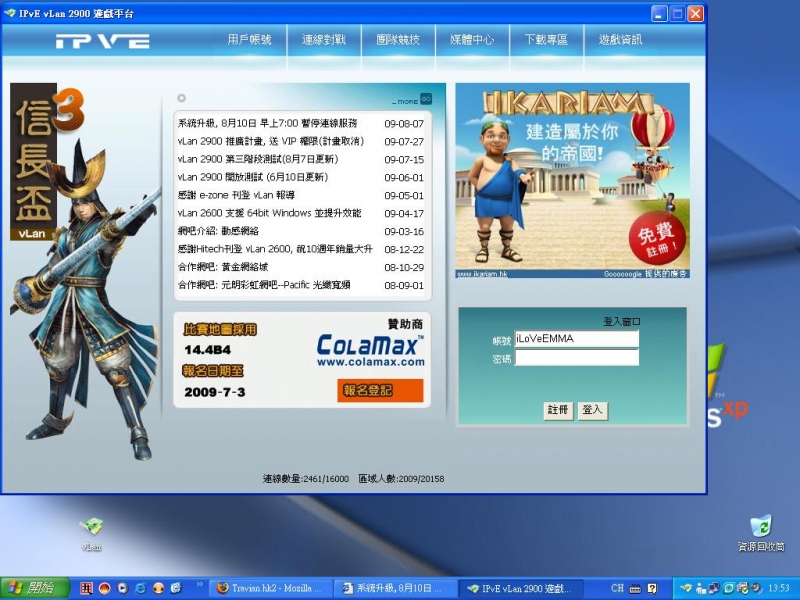Go to the 下載專區 menu
The height and width of the screenshot is (600, 800).
click(x=546, y=40)
